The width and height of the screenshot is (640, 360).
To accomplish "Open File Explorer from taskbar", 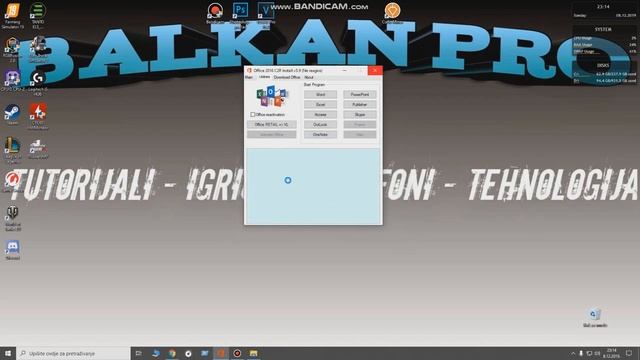I will point(253,353).
